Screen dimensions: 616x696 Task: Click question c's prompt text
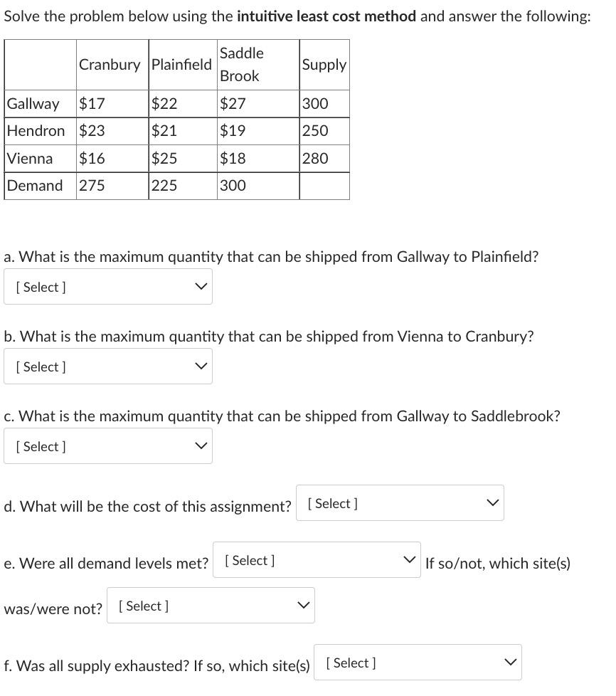pos(281,416)
